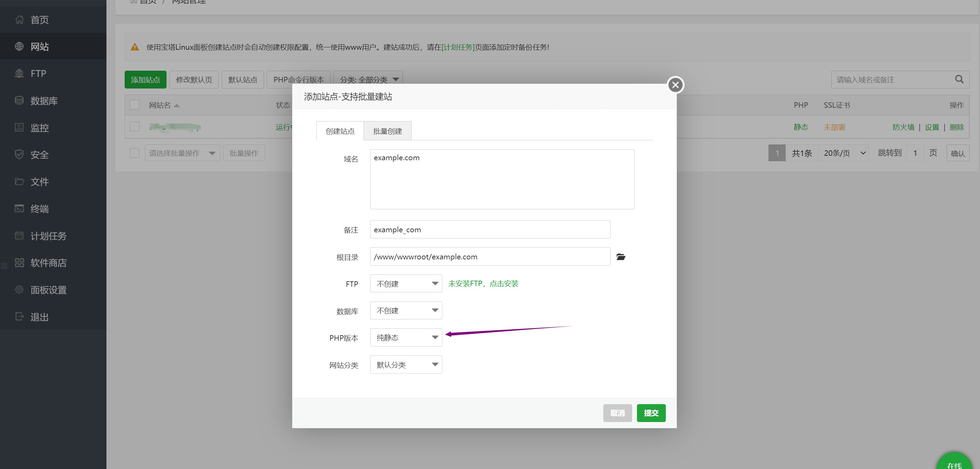The width and height of the screenshot is (980, 469).
Task: Open the 数据库 sidebar icon
Action: [19, 100]
